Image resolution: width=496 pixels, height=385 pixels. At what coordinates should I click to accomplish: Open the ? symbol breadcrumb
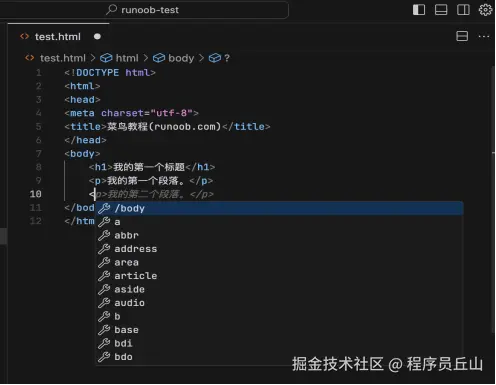[x=227, y=58]
